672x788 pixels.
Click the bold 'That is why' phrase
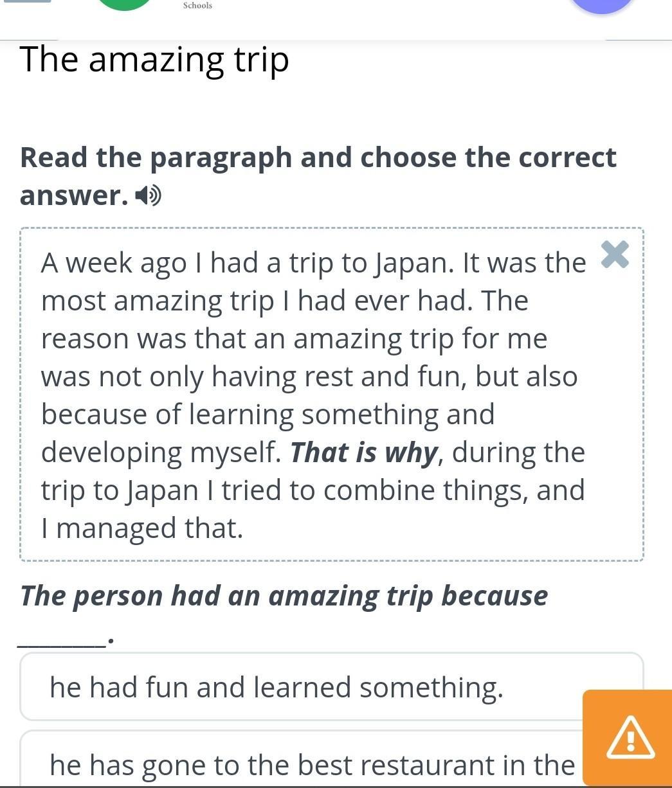(364, 452)
